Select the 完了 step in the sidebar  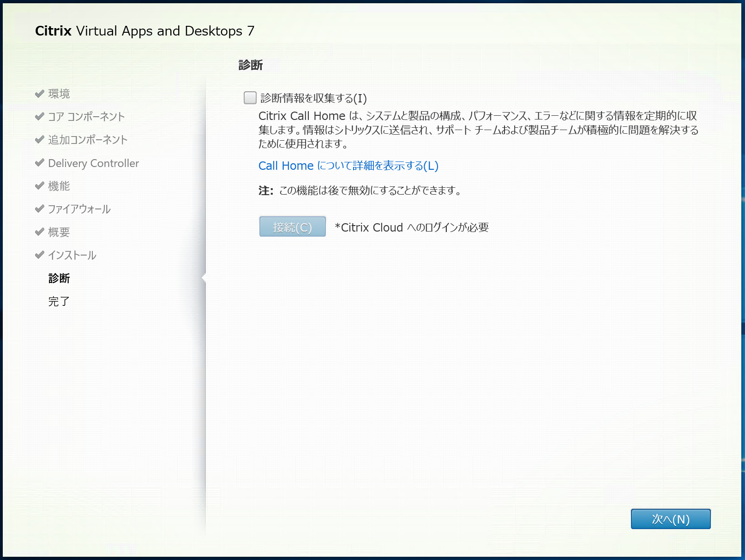tap(59, 301)
